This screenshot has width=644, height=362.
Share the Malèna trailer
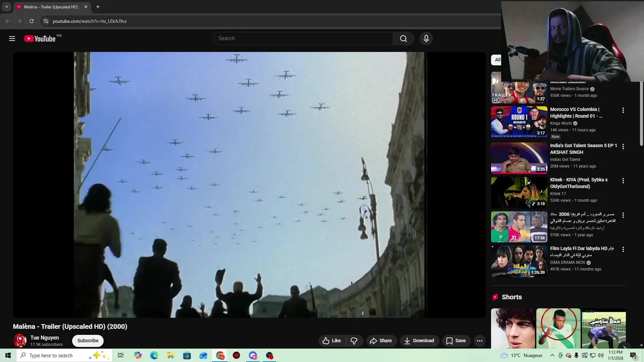(381, 341)
